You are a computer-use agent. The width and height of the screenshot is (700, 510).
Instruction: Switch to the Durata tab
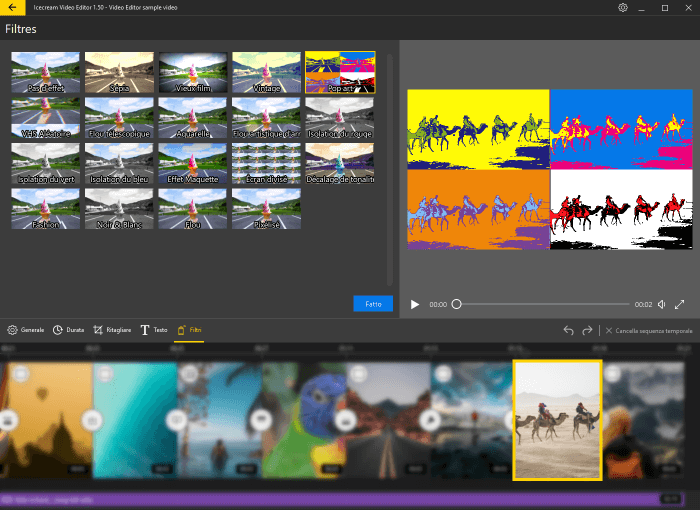pos(68,330)
